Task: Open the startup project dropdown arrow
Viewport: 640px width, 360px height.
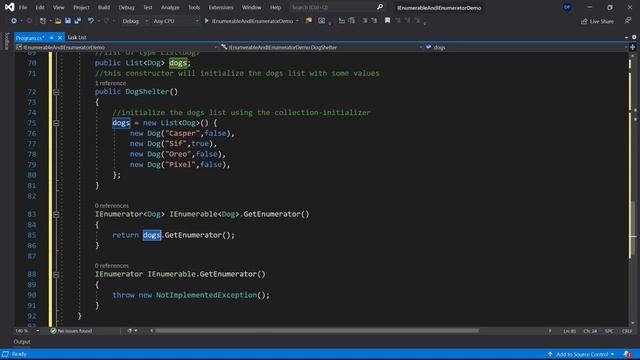Action: point(297,21)
